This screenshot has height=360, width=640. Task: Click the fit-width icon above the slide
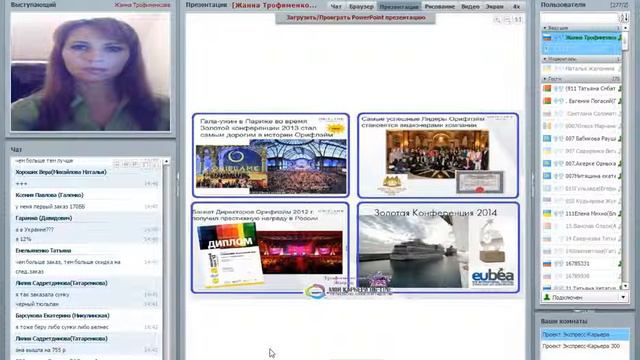tap(507, 20)
